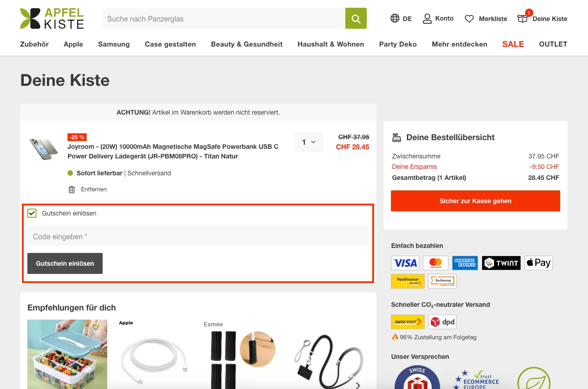The width and height of the screenshot is (588, 389).
Task: Open the Samsung navigation menu
Action: click(x=114, y=44)
